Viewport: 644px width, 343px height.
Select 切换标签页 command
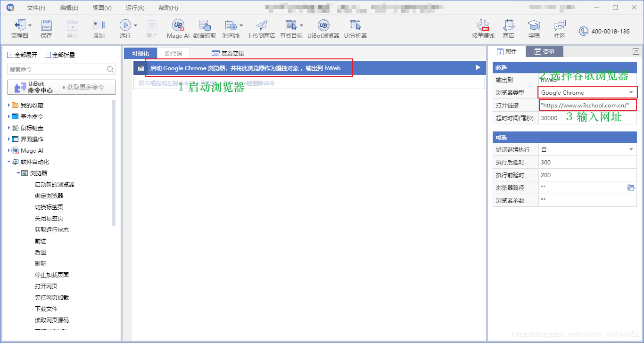pyautogui.click(x=49, y=207)
